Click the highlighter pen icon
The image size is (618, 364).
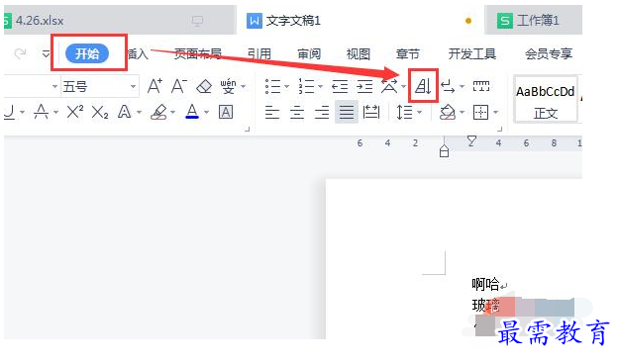pyautogui.click(x=158, y=112)
